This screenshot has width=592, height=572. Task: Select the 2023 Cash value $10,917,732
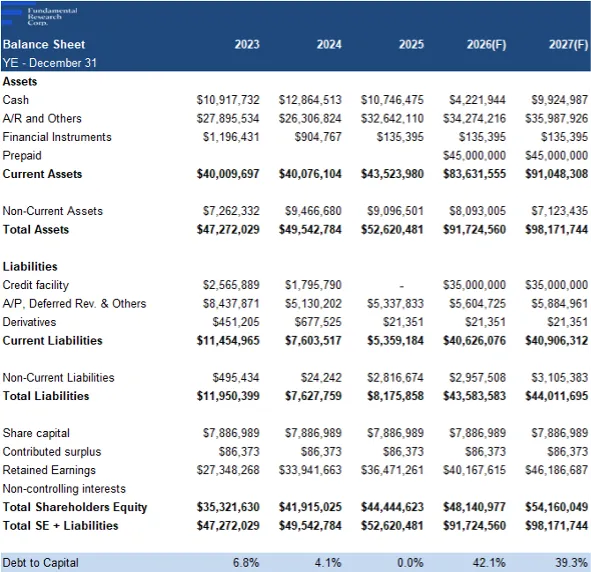228,100
